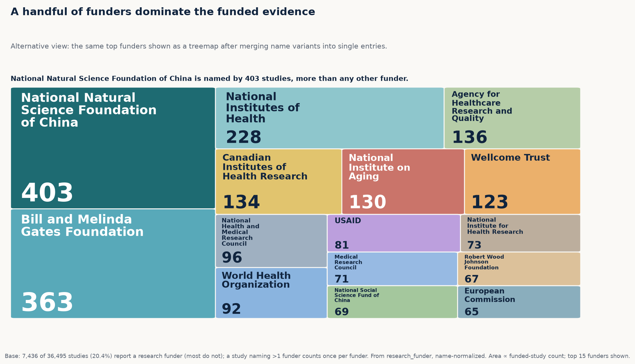Screen dimensions: 635x364
Task: Click the value 69 in the treemap
Action: point(342,312)
